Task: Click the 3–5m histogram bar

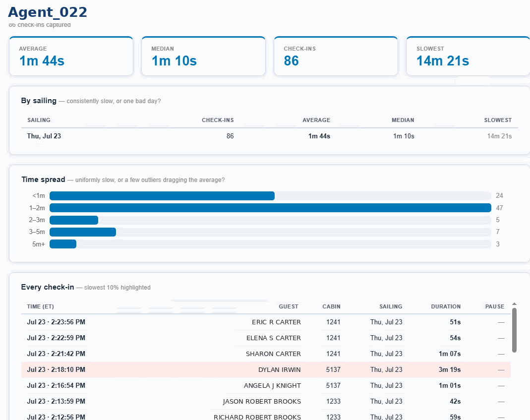Action: click(x=83, y=232)
